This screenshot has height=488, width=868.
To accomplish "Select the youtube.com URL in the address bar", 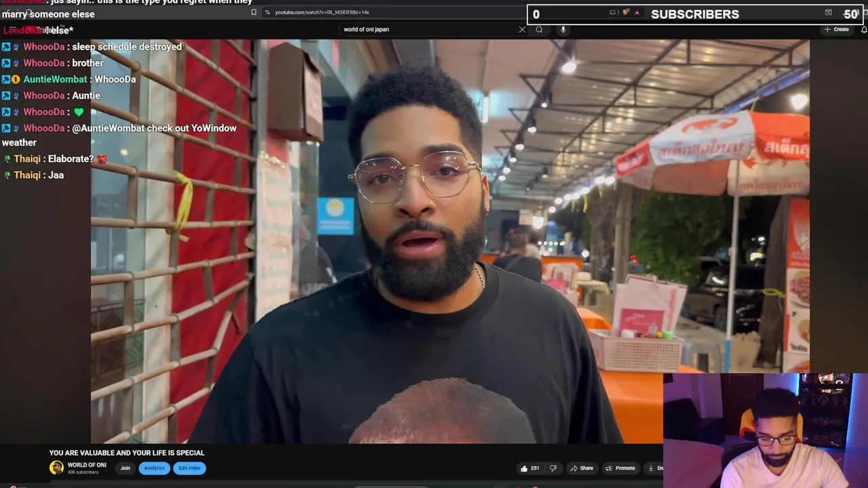I will point(321,12).
